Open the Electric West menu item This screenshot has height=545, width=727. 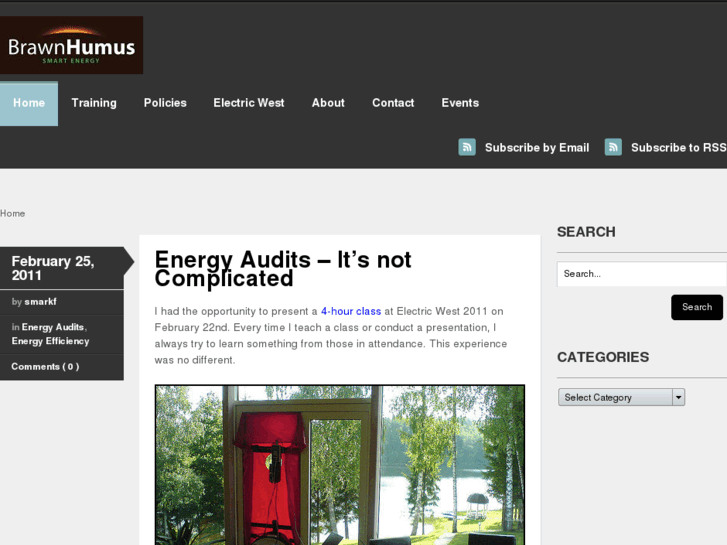point(249,103)
